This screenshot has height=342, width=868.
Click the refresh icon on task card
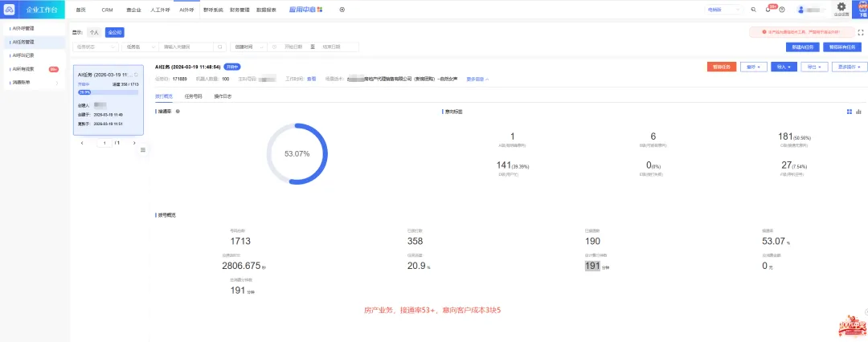pyautogui.click(x=136, y=74)
